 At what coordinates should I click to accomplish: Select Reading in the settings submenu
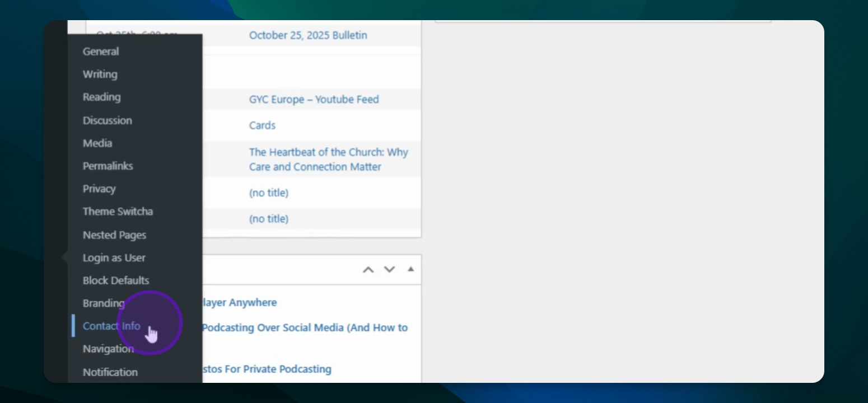(x=101, y=97)
